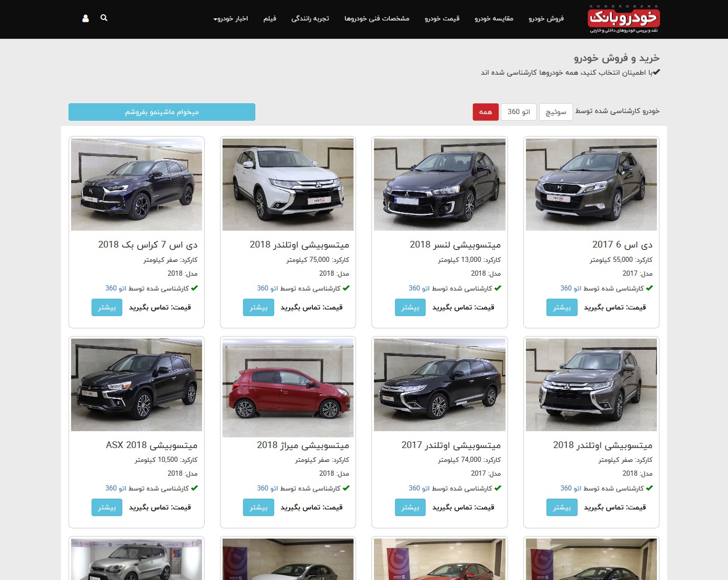Click the checkmark beside با اطمینان انتخاب کنید
Screen dimensions: 728x580
click(656, 72)
